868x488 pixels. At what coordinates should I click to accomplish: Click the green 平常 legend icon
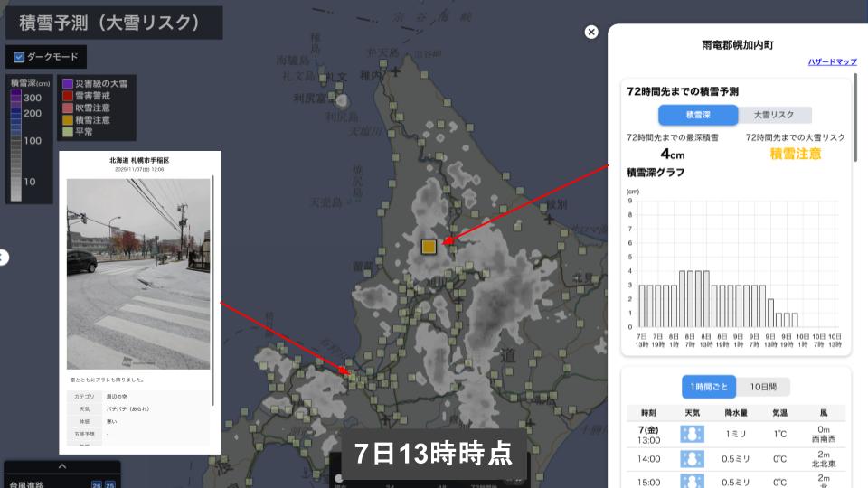point(68,132)
